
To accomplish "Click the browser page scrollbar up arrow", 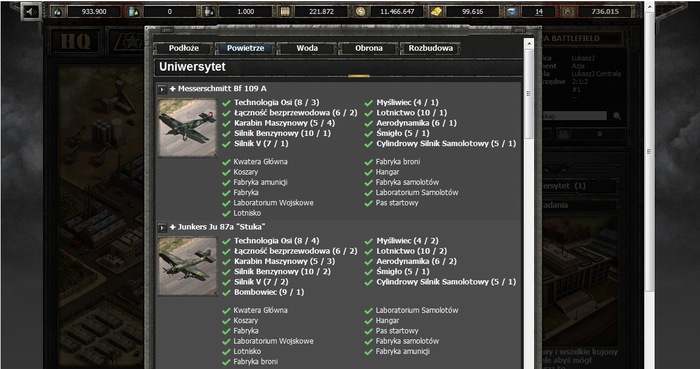I will coord(650,6).
